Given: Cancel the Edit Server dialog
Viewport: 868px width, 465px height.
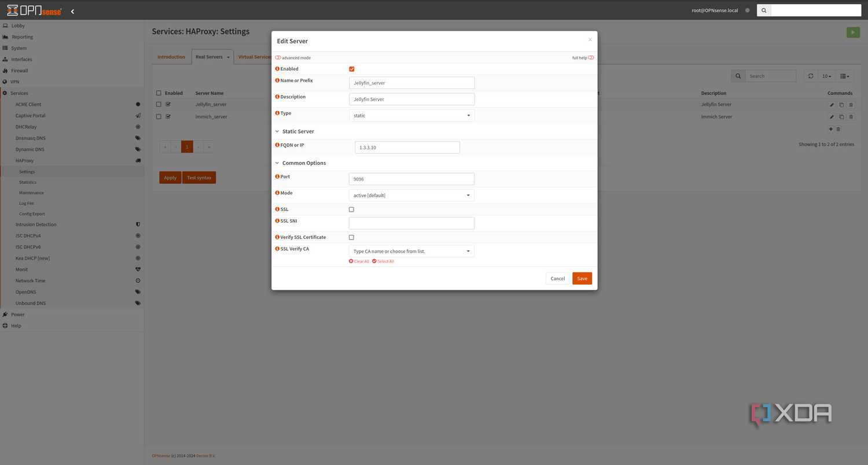Looking at the screenshot, I should point(558,278).
